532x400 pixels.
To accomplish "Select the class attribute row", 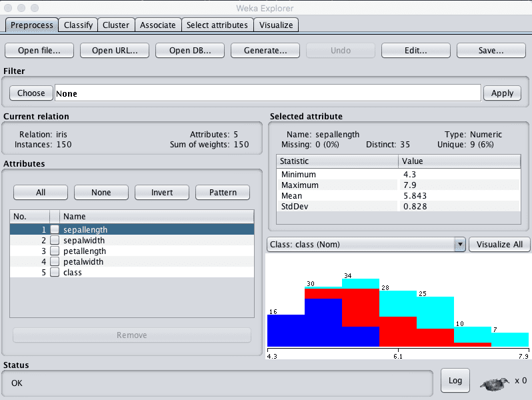I will point(132,273).
